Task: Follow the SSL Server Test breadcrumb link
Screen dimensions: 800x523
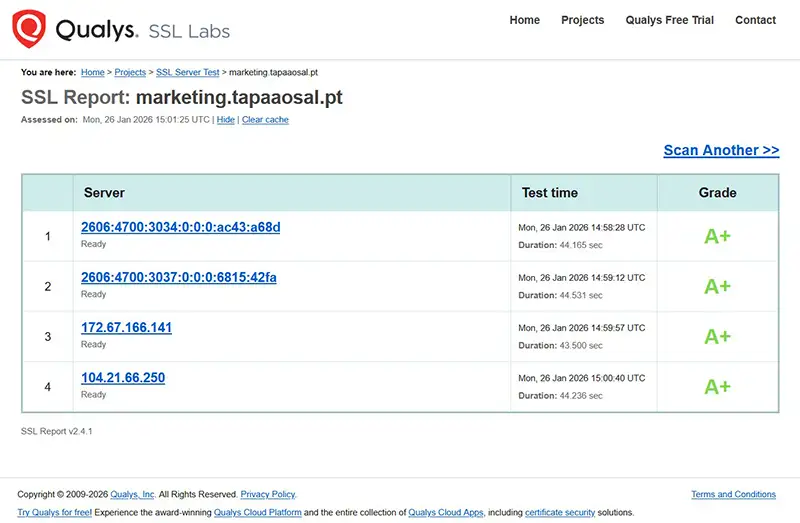Action: click(x=187, y=72)
